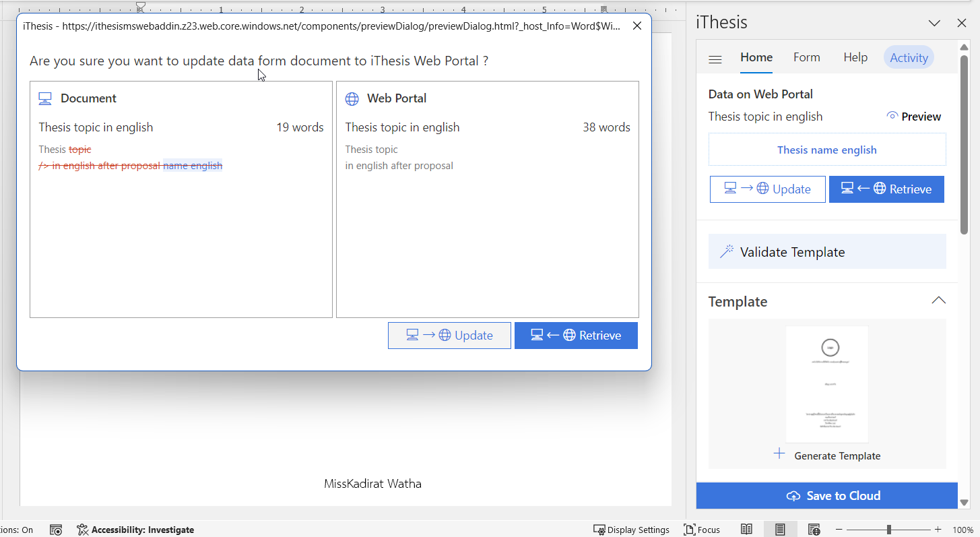Click Accessibility: Investigate in status bar
Viewport: 980px width, 537px height.
click(x=135, y=530)
